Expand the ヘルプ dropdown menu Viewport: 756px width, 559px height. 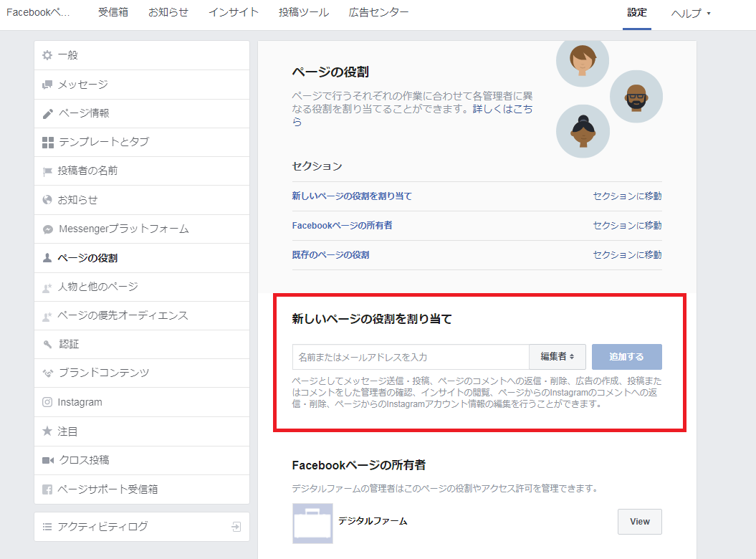point(691,14)
